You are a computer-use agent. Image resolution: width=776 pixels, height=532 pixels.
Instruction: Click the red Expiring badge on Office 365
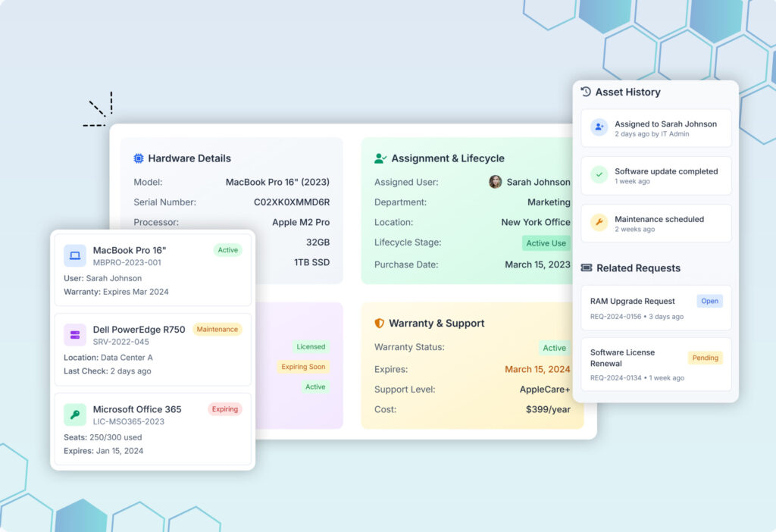click(x=225, y=409)
